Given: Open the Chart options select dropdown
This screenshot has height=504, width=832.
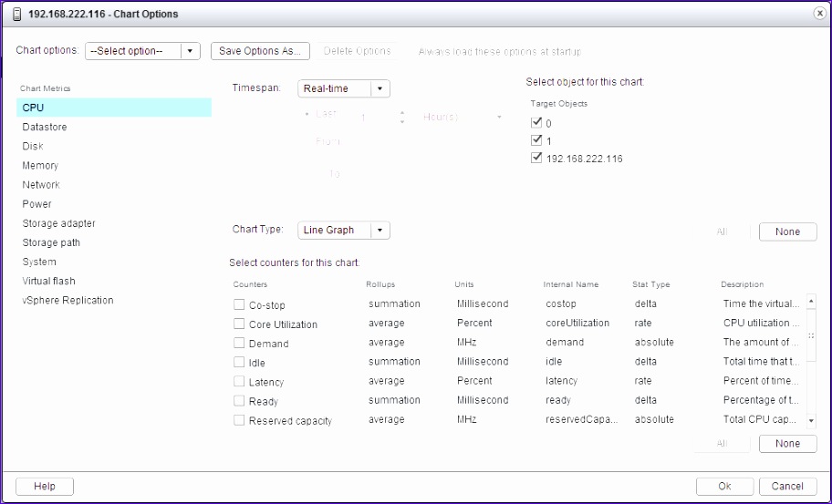Looking at the screenshot, I should [142, 51].
